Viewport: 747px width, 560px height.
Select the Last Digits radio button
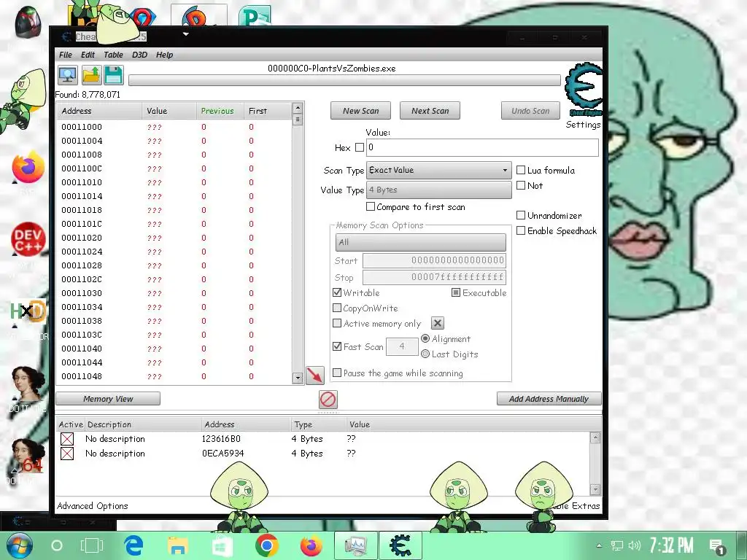pyautogui.click(x=425, y=354)
